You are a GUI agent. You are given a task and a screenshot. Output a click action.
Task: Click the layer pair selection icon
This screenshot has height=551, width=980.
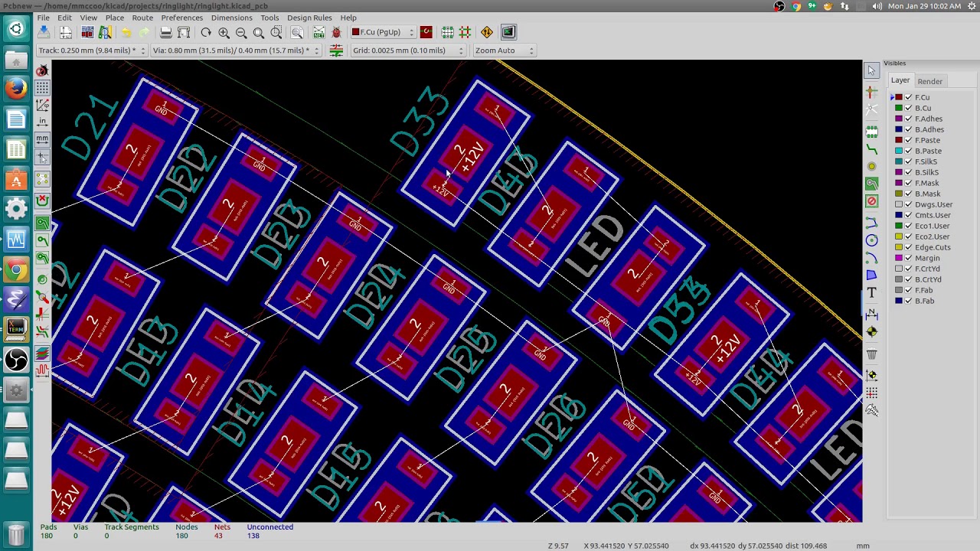click(426, 32)
